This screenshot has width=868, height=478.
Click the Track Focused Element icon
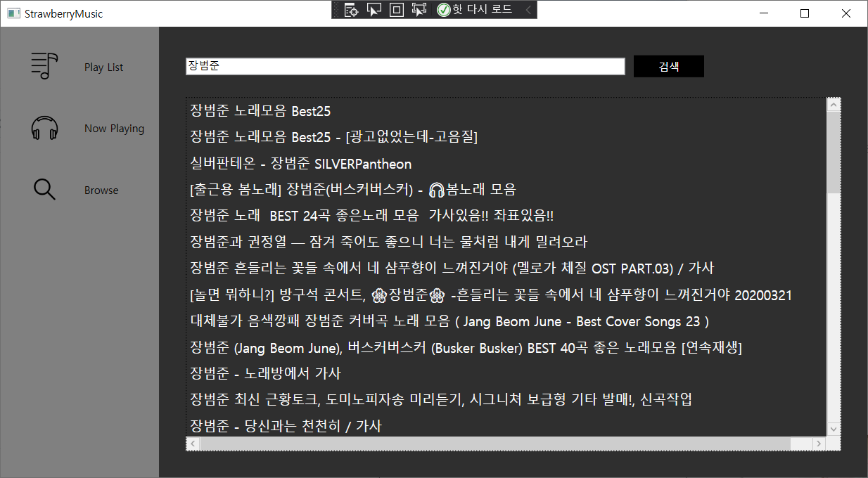pyautogui.click(x=419, y=9)
